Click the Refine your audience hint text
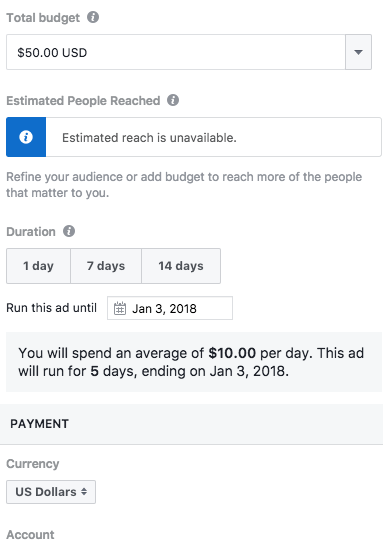Screen dimensions: 383x543 (184, 185)
